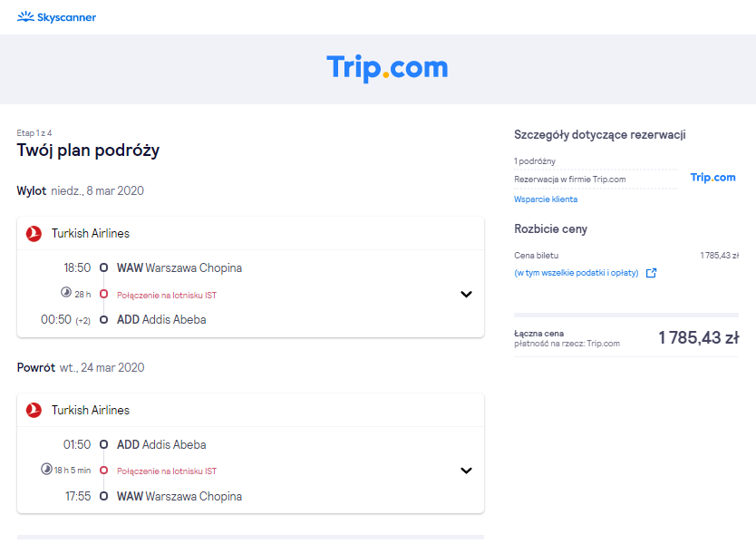
Task: Select the WAW Warszawa Chopina departure row
Action: click(179, 267)
